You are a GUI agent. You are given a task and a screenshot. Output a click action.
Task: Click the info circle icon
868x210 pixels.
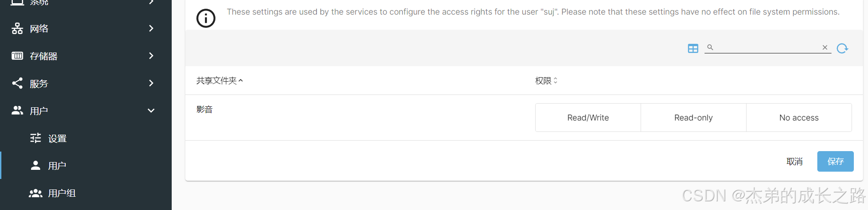coord(205,18)
